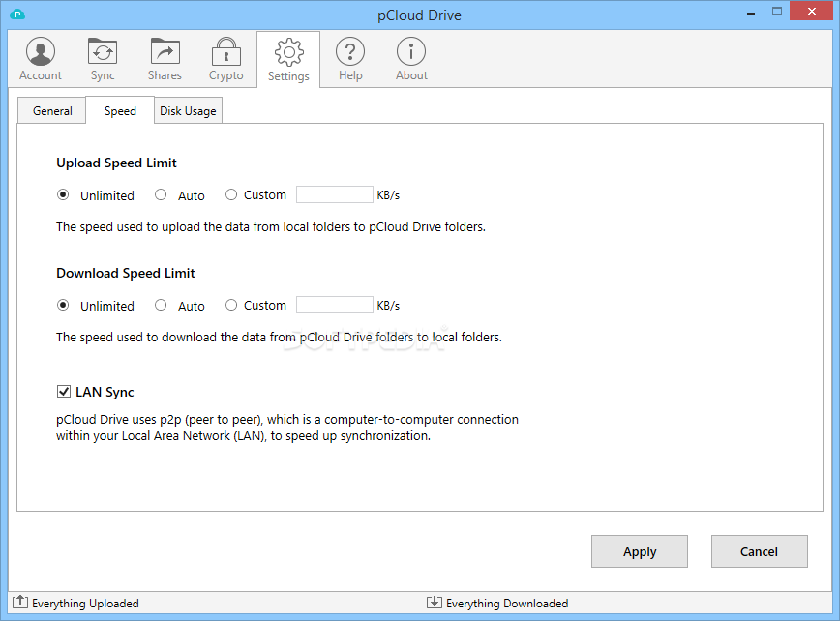Click the Everything Downloaded status text
The image size is (840, 621).
click(x=507, y=604)
